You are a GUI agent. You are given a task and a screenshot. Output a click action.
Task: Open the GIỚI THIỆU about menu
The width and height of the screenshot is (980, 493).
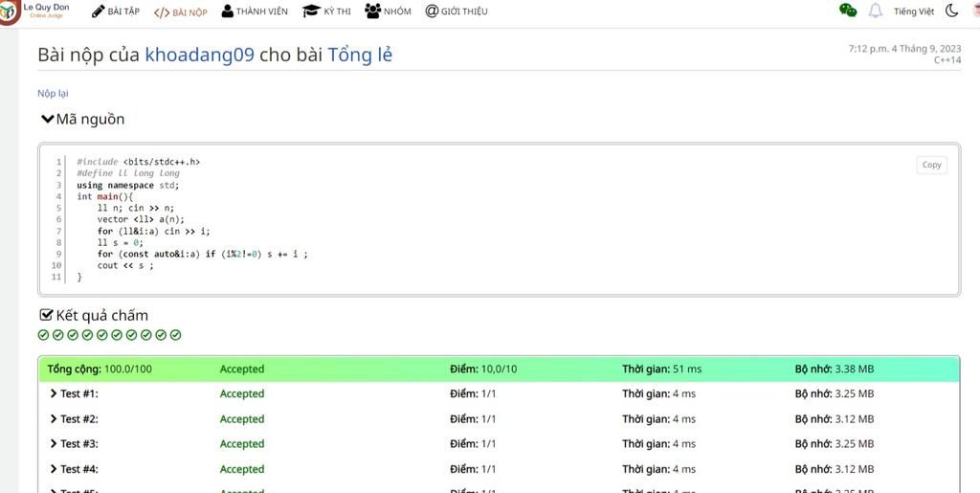tap(457, 11)
